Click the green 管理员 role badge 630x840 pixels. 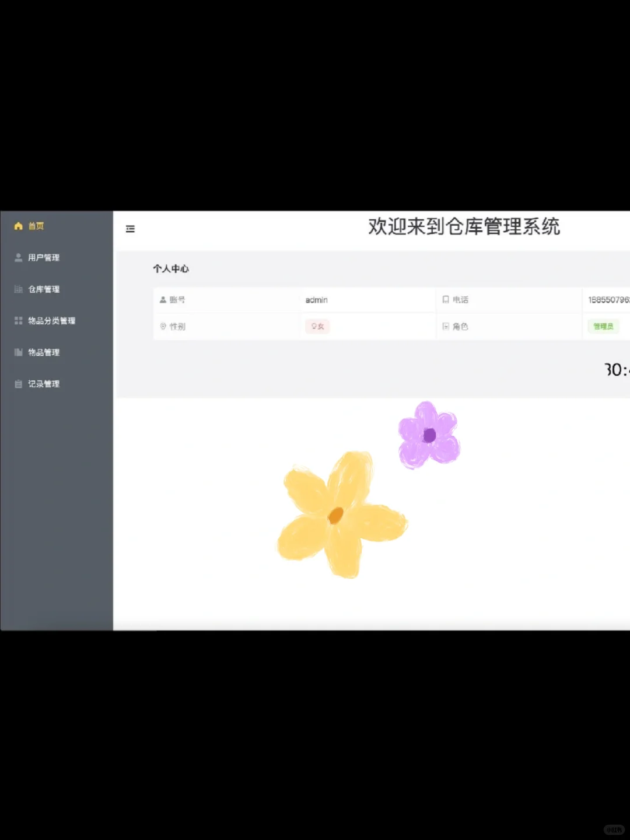point(604,326)
